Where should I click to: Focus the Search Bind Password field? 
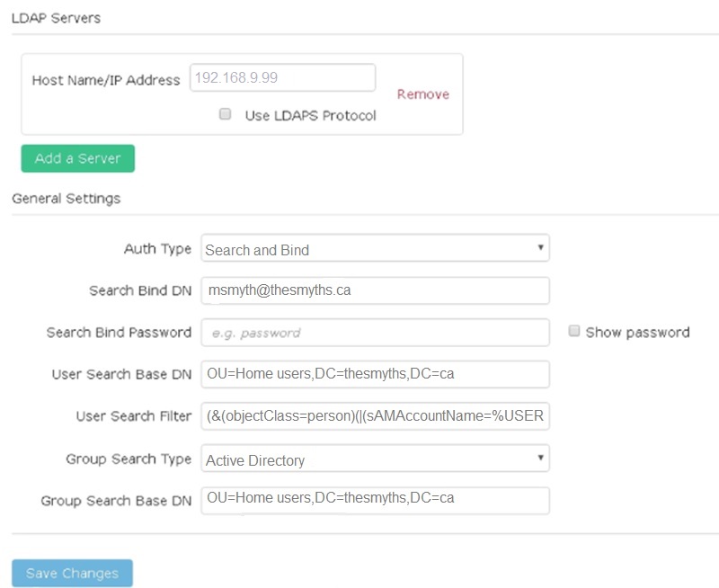[375, 332]
